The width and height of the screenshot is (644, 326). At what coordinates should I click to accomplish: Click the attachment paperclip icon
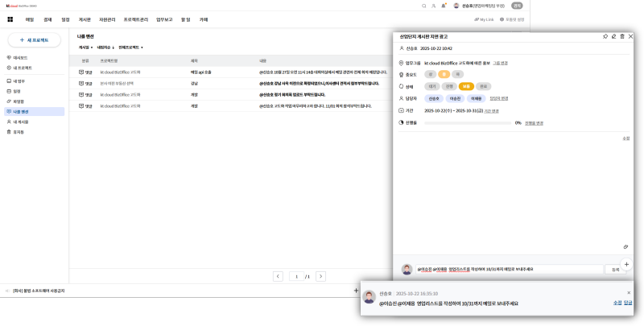coord(625,247)
